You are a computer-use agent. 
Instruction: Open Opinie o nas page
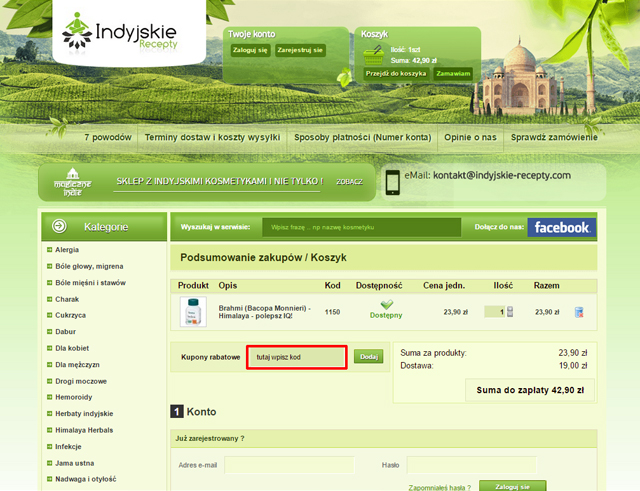click(x=470, y=138)
